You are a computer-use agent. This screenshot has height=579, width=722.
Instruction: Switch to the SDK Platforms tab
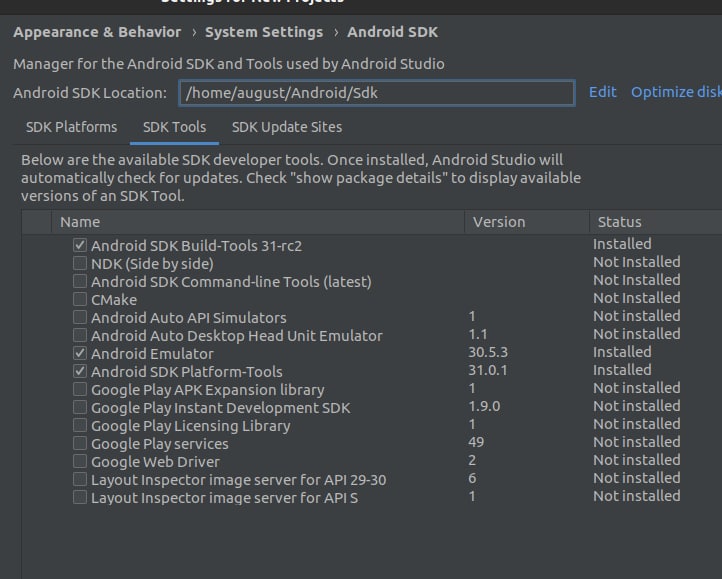click(x=71, y=127)
